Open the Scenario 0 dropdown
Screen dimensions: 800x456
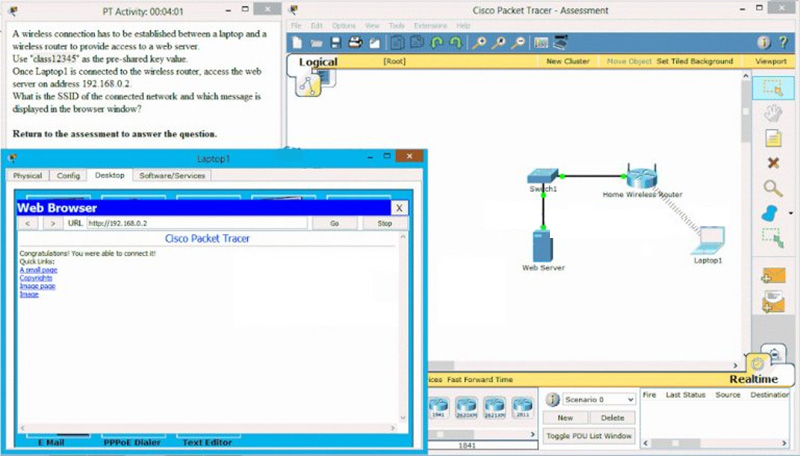599,399
